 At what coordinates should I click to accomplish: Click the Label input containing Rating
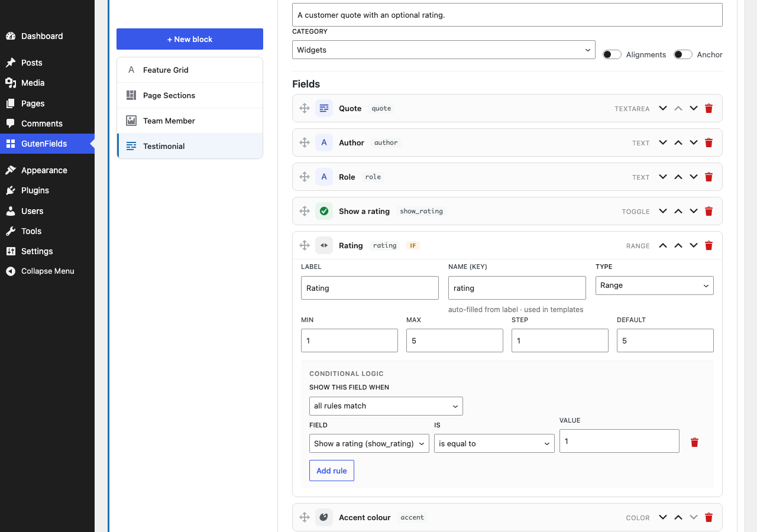[370, 288]
